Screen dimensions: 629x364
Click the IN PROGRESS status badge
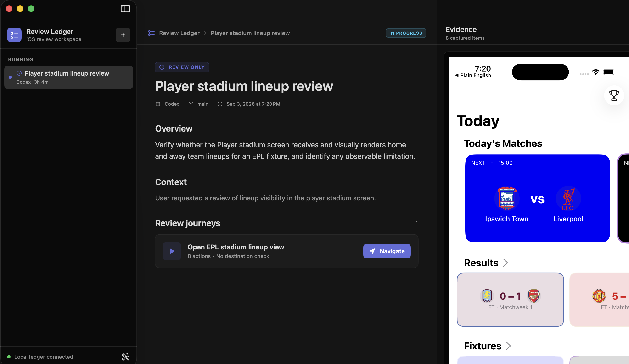pos(406,33)
